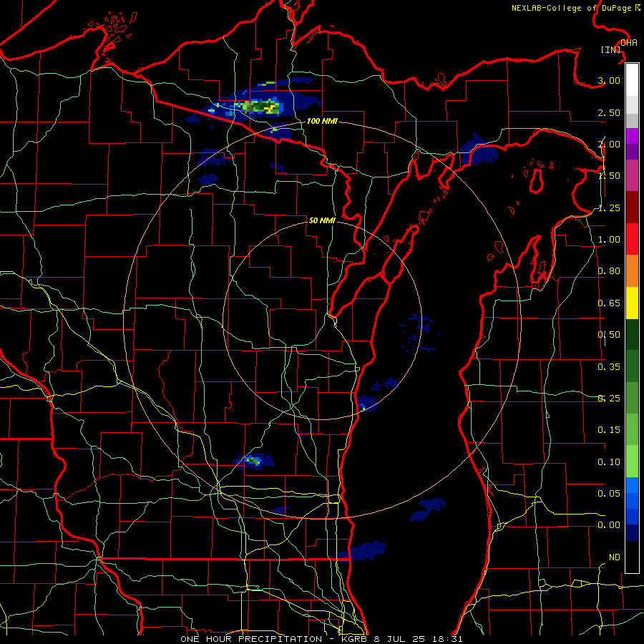Click the 0.65 legend value
Viewport: 644px width, 644px height.
pos(609,303)
